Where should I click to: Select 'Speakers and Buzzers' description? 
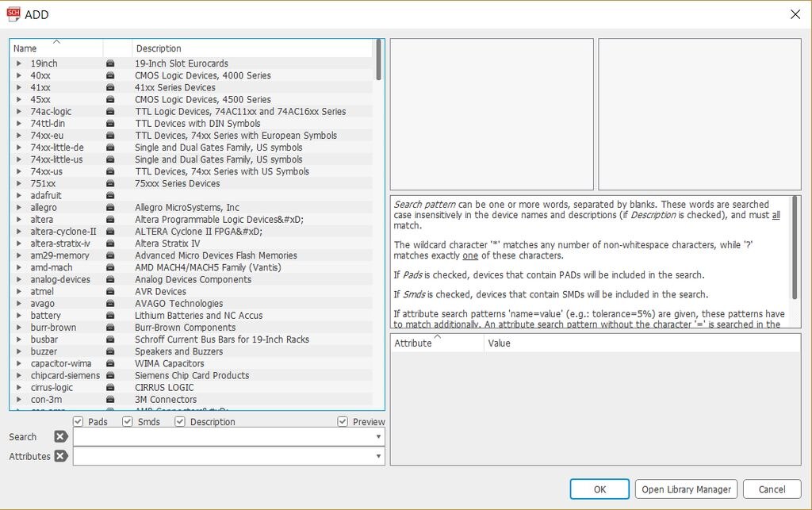pos(179,351)
